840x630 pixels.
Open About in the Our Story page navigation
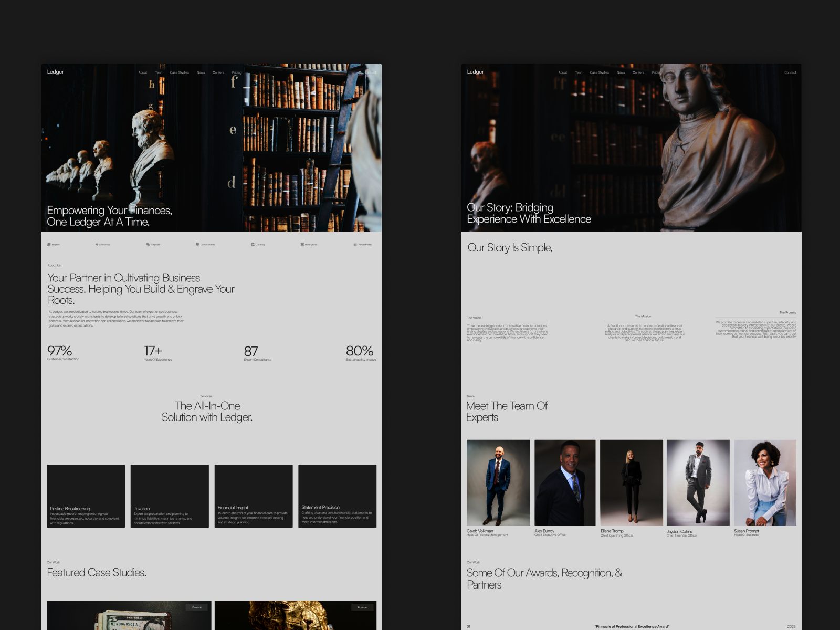pos(563,72)
